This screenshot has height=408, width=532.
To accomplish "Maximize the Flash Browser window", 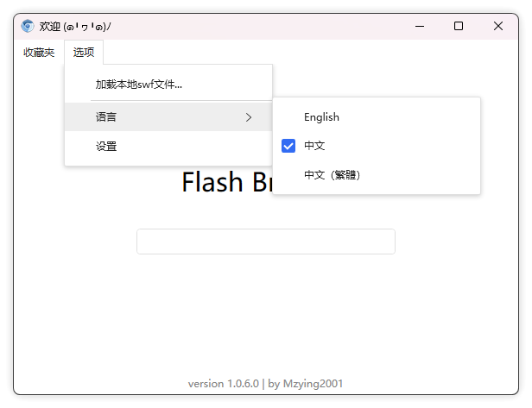I will pyautogui.click(x=459, y=26).
